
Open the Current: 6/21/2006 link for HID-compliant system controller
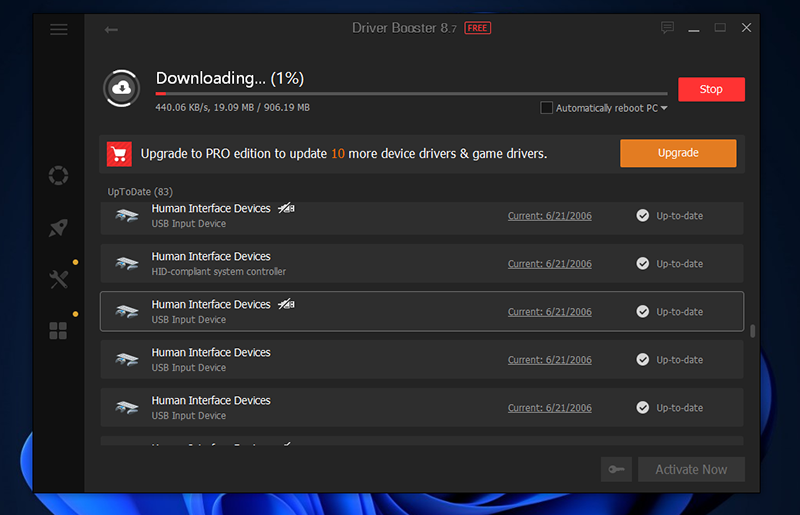[x=549, y=264]
